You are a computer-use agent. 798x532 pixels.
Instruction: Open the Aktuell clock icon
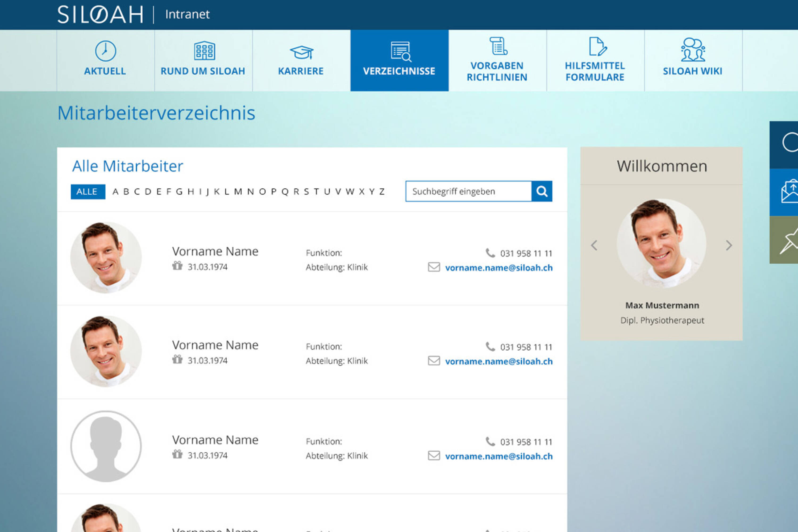pos(105,51)
